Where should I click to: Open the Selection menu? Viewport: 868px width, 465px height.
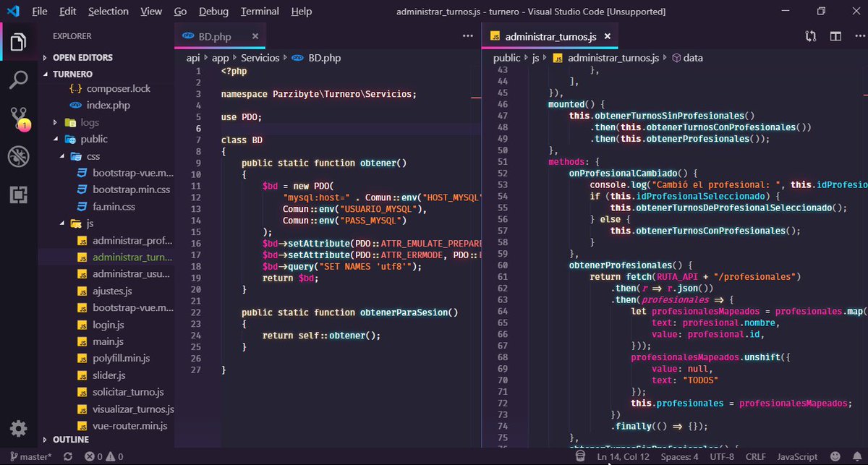tap(109, 12)
